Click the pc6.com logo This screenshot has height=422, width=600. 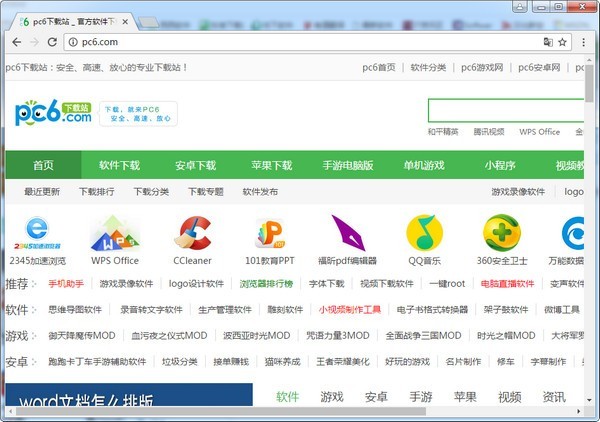(53, 113)
